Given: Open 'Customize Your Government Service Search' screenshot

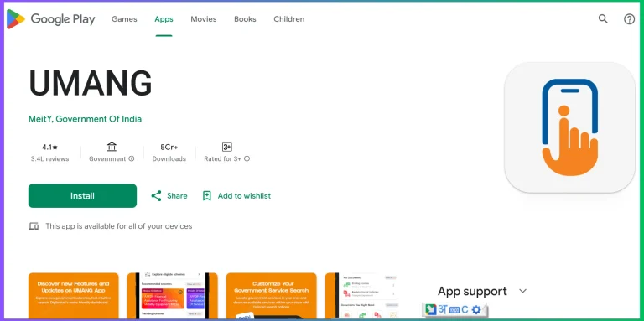Looking at the screenshot, I should tap(272, 296).
